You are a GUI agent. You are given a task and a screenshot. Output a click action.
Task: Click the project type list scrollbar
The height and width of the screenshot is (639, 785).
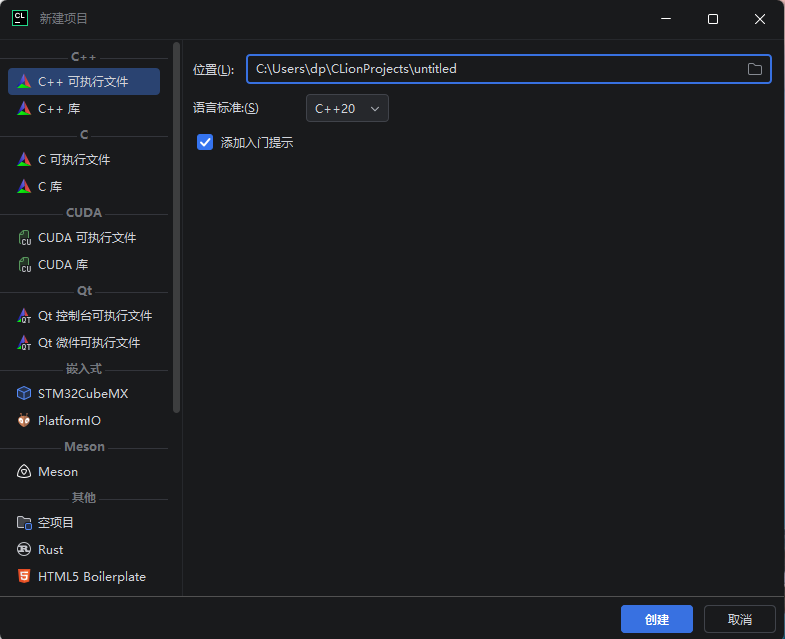tap(176, 228)
